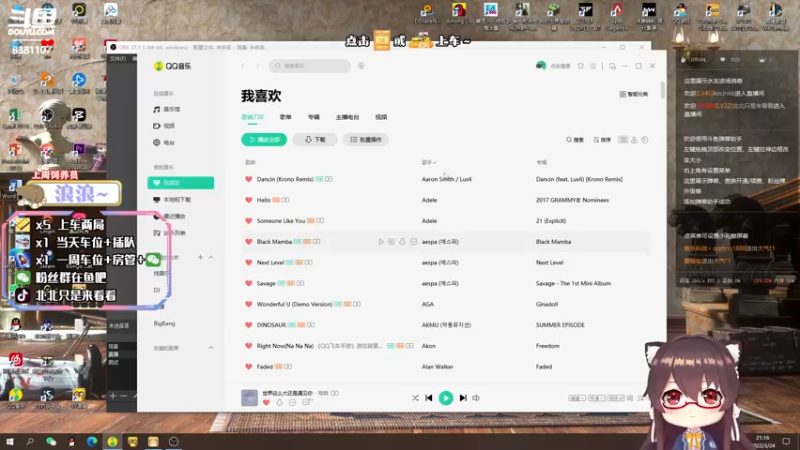Add a new playlist with the plus icon
This screenshot has width=800, height=450.
pos(200,257)
